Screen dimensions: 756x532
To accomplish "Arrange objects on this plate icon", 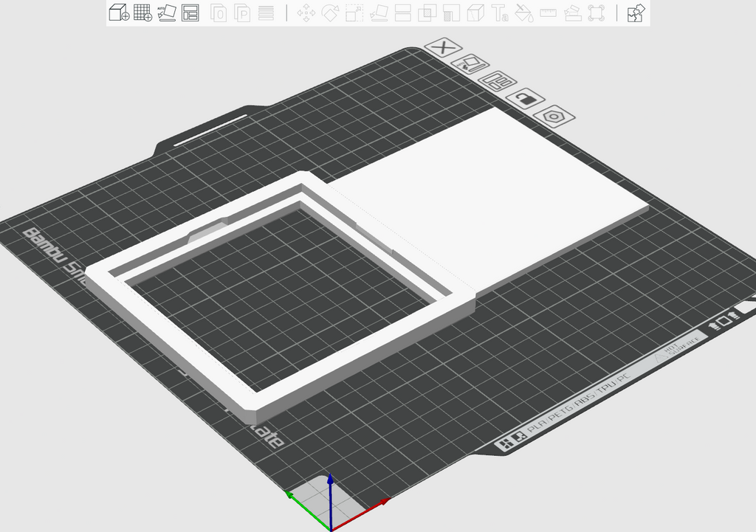I will pyautogui.click(x=497, y=81).
